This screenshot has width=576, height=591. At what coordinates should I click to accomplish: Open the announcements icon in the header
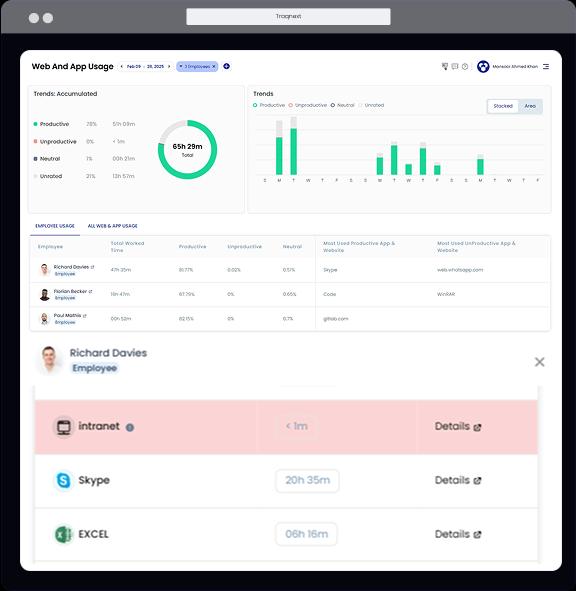(x=445, y=66)
